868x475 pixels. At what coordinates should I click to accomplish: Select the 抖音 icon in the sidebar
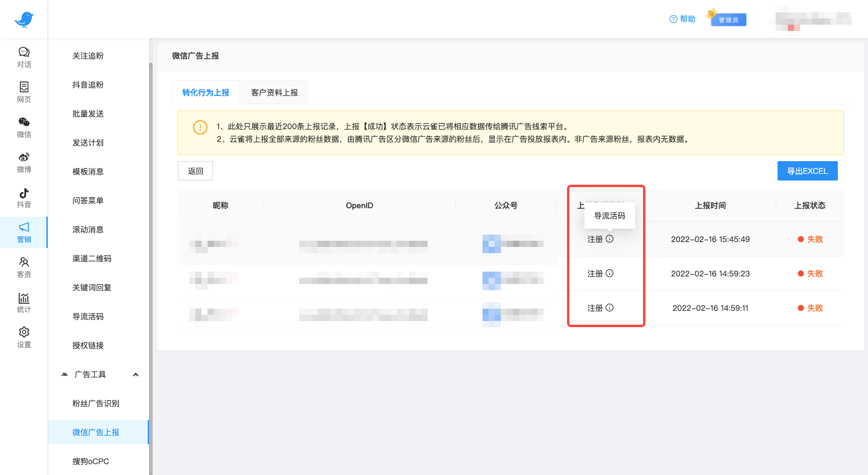click(24, 198)
